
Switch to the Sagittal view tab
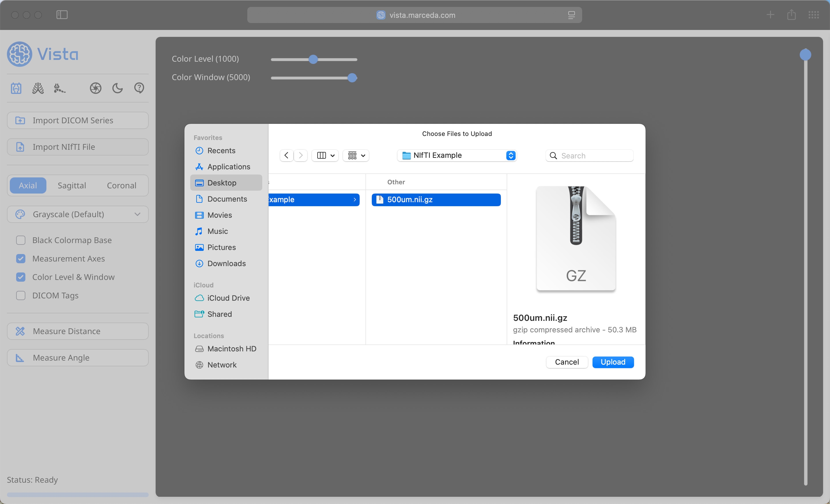(72, 185)
